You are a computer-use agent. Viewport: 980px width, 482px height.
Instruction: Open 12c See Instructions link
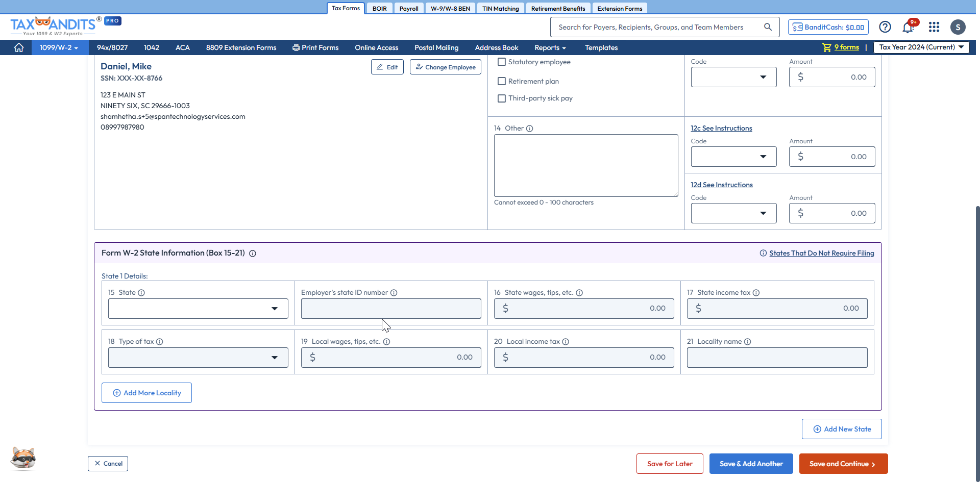point(721,129)
